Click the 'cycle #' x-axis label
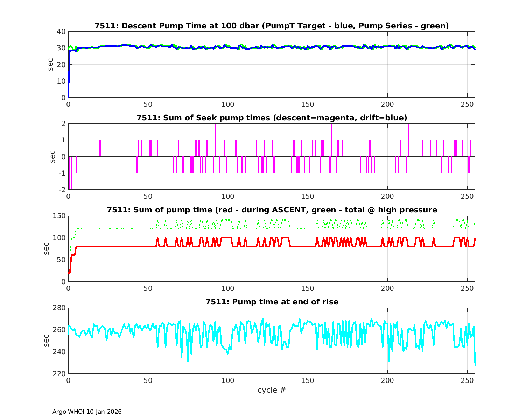Viewport: 525px width, 420px height. tap(272, 390)
